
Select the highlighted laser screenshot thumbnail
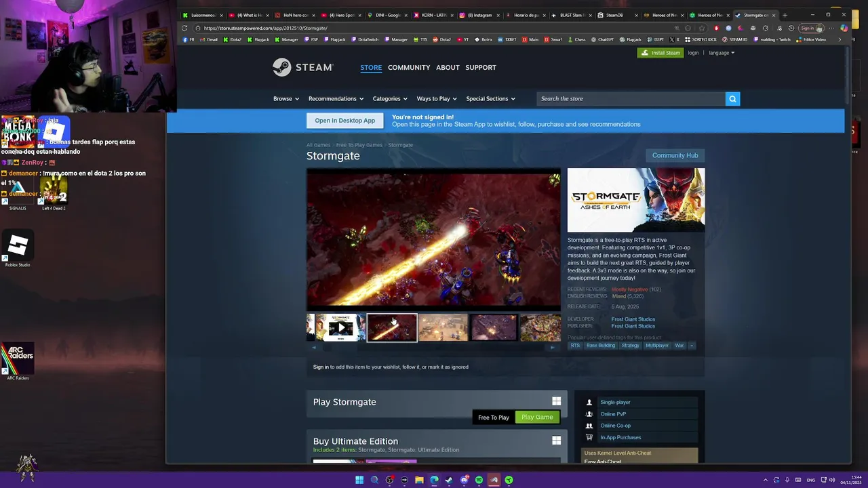coord(392,328)
